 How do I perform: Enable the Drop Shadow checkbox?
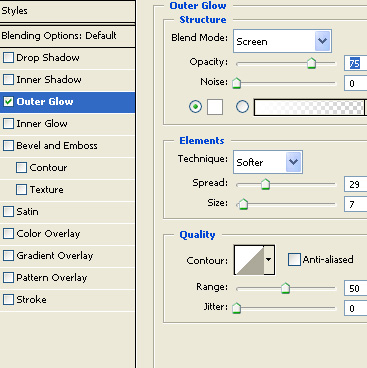(8, 58)
